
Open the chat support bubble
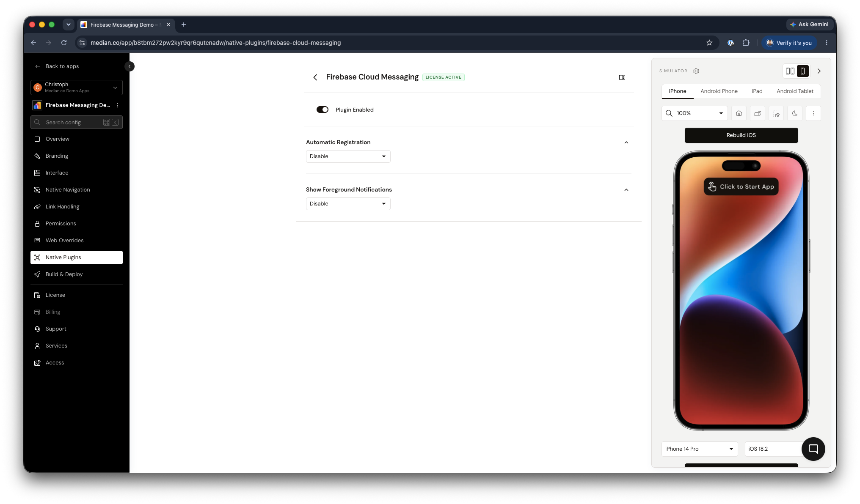pyautogui.click(x=813, y=449)
